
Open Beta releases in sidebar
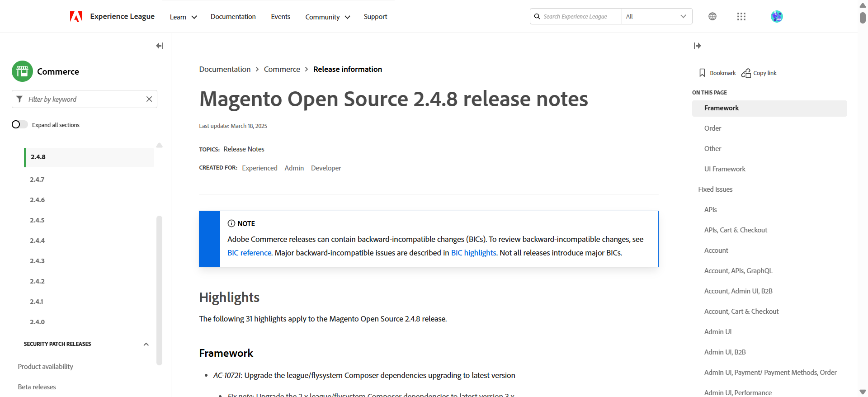[x=37, y=387]
